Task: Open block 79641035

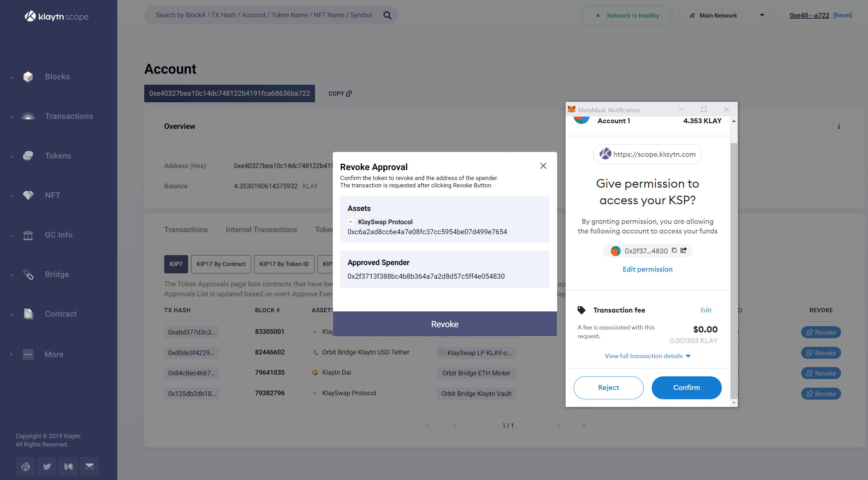Action: click(x=270, y=373)
